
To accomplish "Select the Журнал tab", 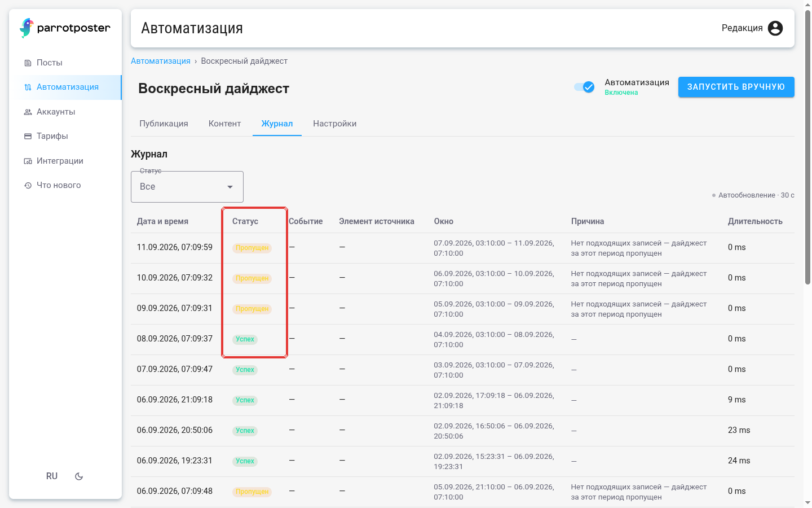I will [277, 124].
